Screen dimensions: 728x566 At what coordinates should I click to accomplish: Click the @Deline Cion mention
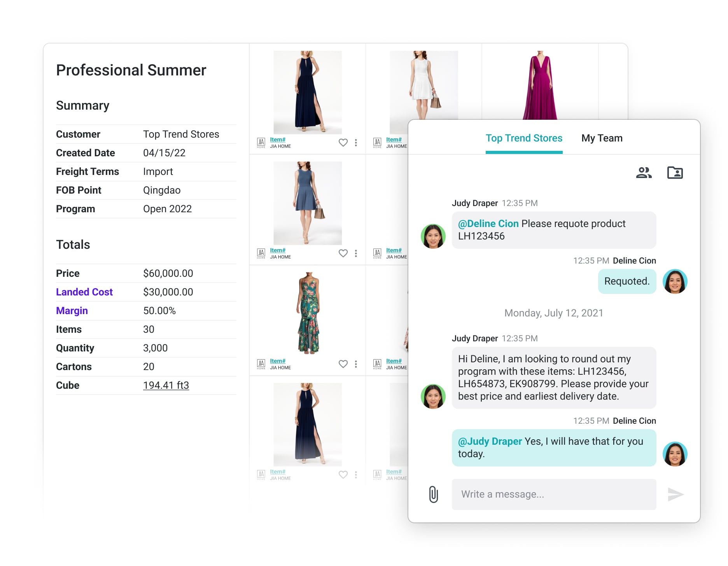tap(488, 224)
